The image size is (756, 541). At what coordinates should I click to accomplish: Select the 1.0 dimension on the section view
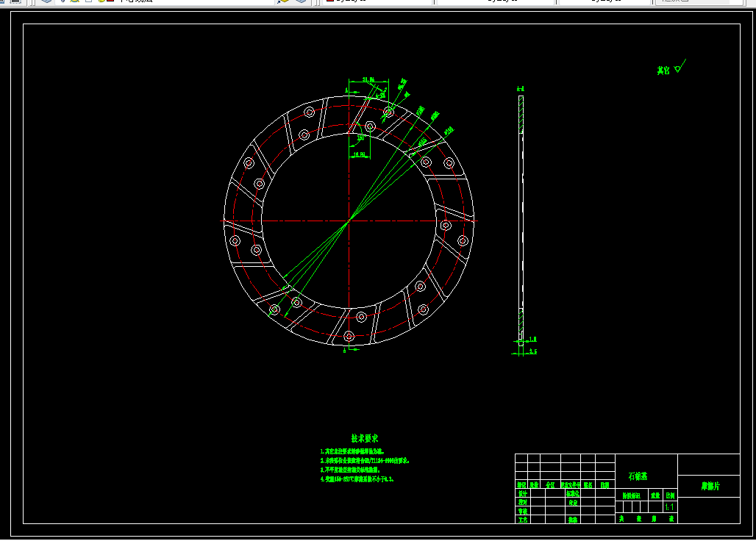tap(532, 339)
